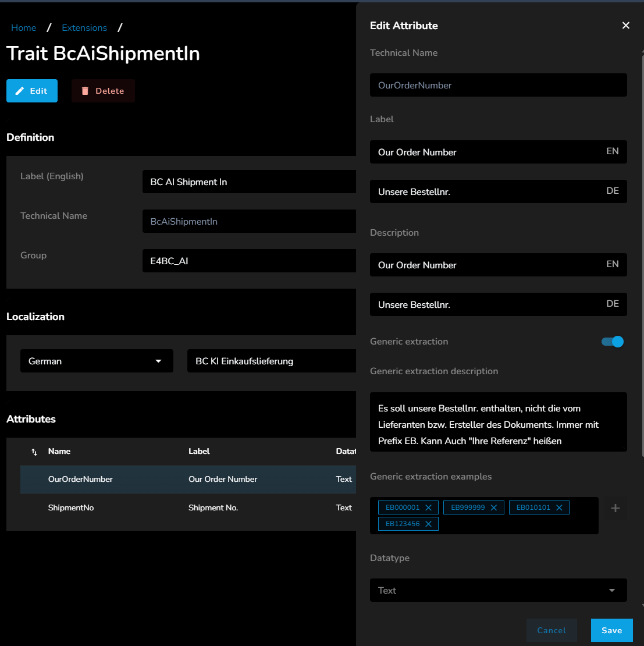Click the blue Edit button
The height and width of the screenshot is (646, 644).
pos(32,91)
